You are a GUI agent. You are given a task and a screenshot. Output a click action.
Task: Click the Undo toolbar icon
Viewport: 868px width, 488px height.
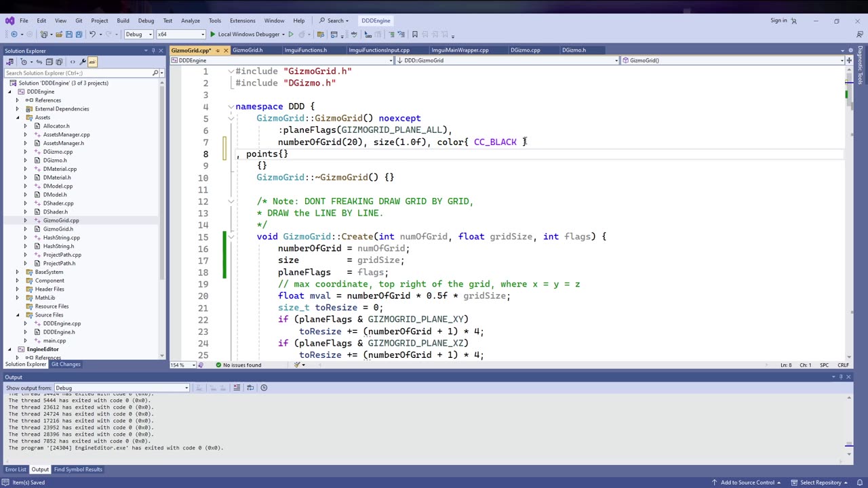(x=92, y=34)
